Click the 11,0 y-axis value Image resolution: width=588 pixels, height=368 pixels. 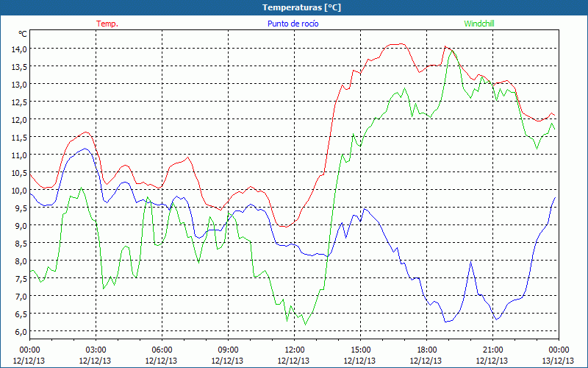[x=19, y=155]
